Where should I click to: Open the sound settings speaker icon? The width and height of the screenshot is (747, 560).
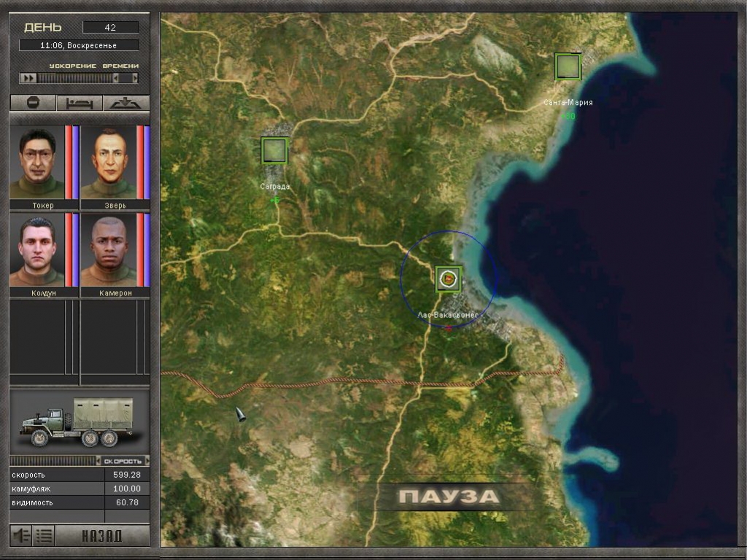21,536
